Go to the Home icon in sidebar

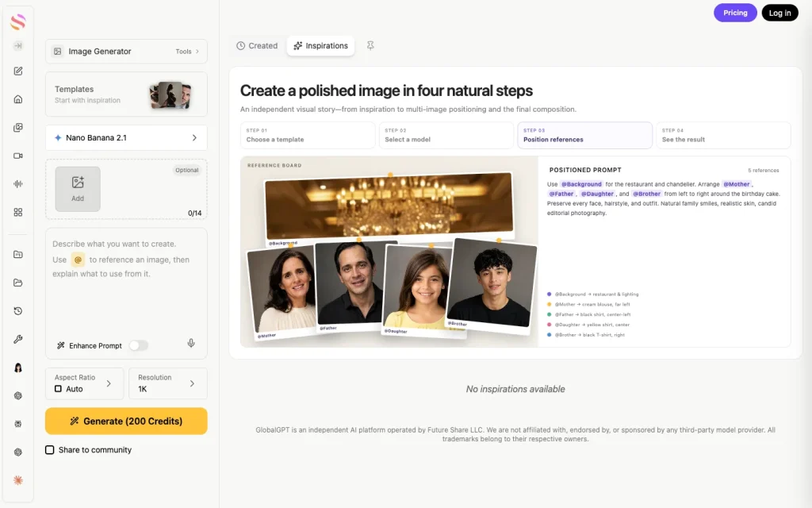tap(18, 99)
